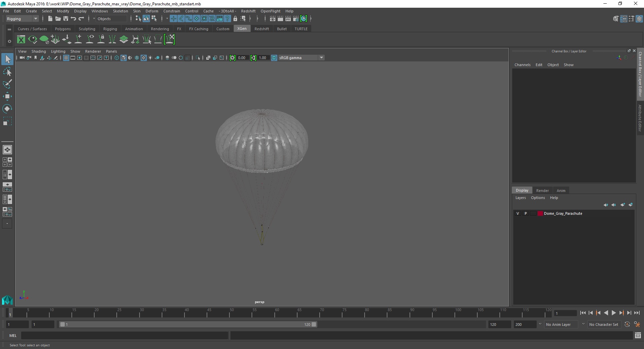644x349 pixels.
Task: Open the Channels menu in Channel Box
Action: (522, 65)
